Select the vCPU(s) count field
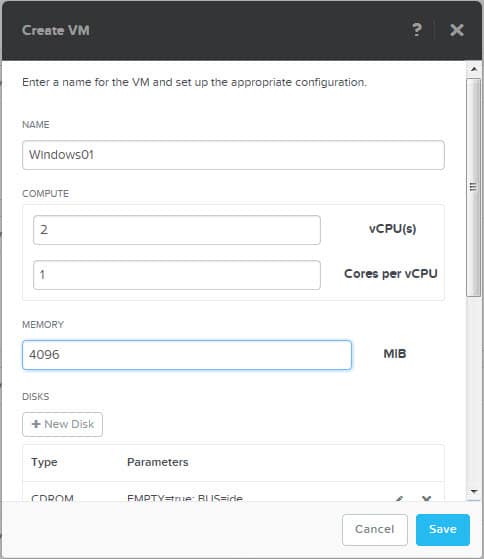This screenshot has width=484, height=559. coord(177,230)
